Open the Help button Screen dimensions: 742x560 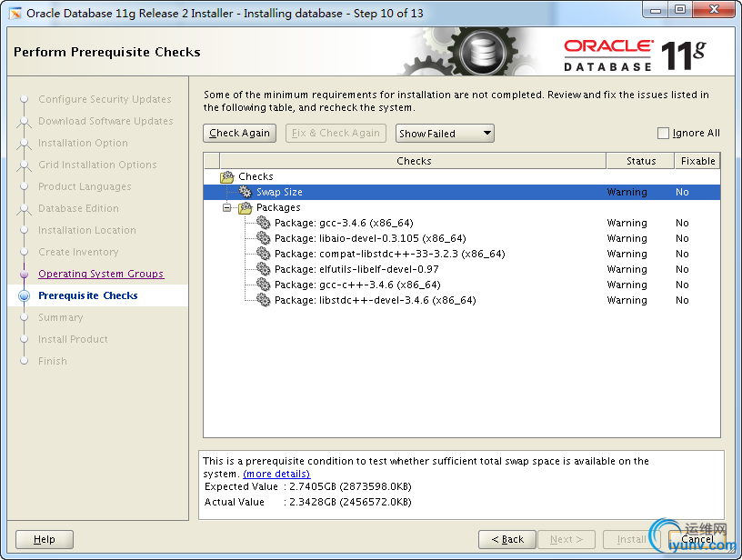pos(45,539)
